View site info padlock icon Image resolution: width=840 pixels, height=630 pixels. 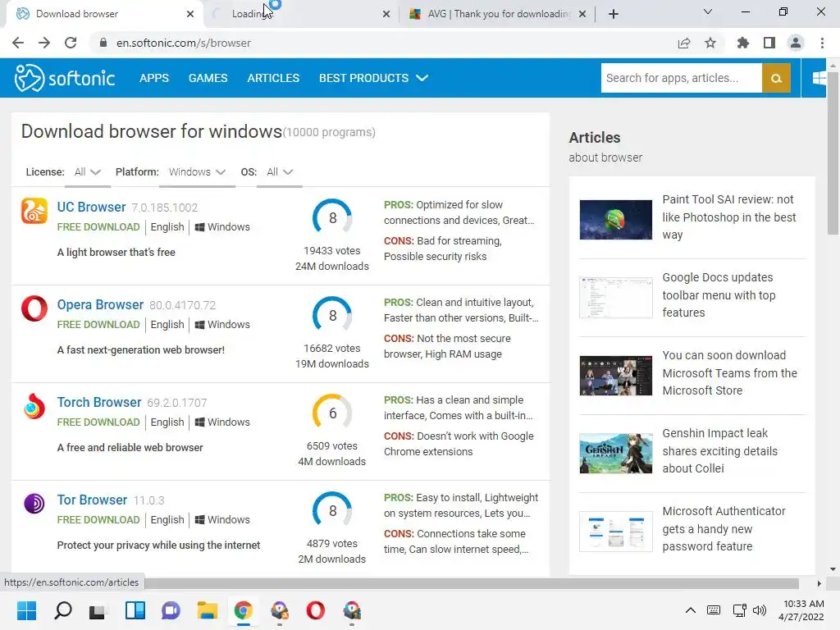point(103,43)
